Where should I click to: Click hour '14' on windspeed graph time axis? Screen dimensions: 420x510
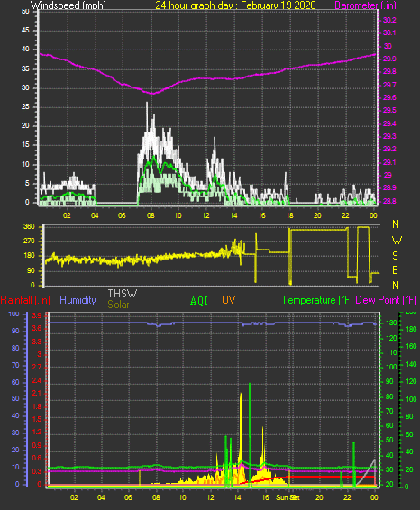point(233,215)
